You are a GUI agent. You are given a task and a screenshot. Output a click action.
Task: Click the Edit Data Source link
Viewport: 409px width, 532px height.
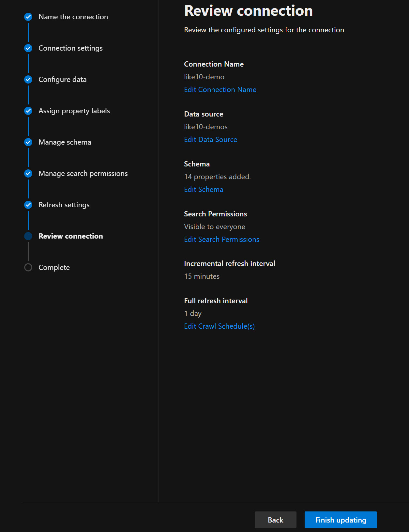[x=210, y=140]
